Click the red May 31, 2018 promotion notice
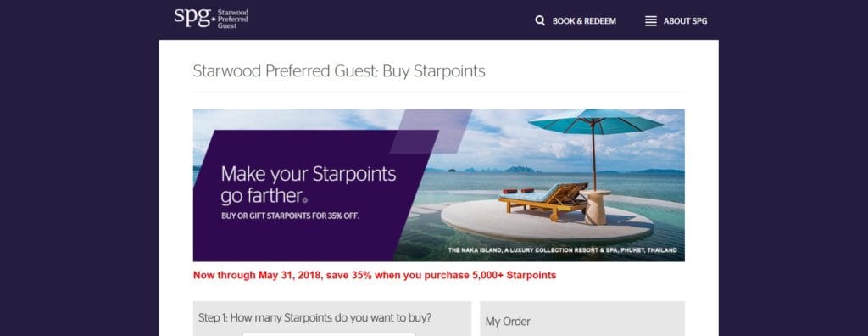Viewport: 868px width, 336px height. pos(375,275)
